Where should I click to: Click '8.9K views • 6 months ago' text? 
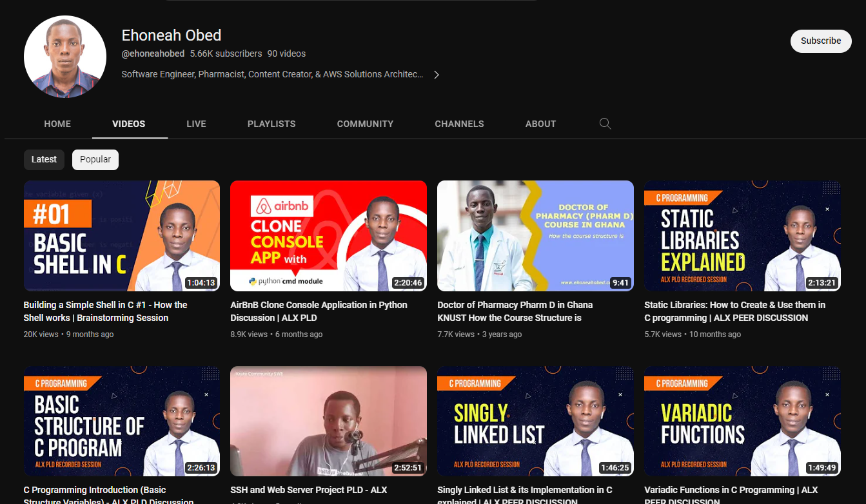[x=277, y=334]
